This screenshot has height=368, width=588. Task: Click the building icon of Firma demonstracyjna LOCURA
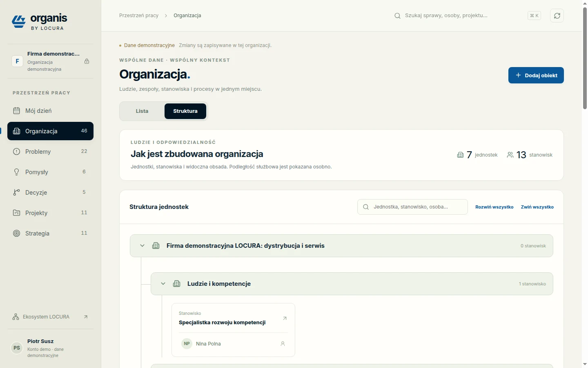(156, 246)
